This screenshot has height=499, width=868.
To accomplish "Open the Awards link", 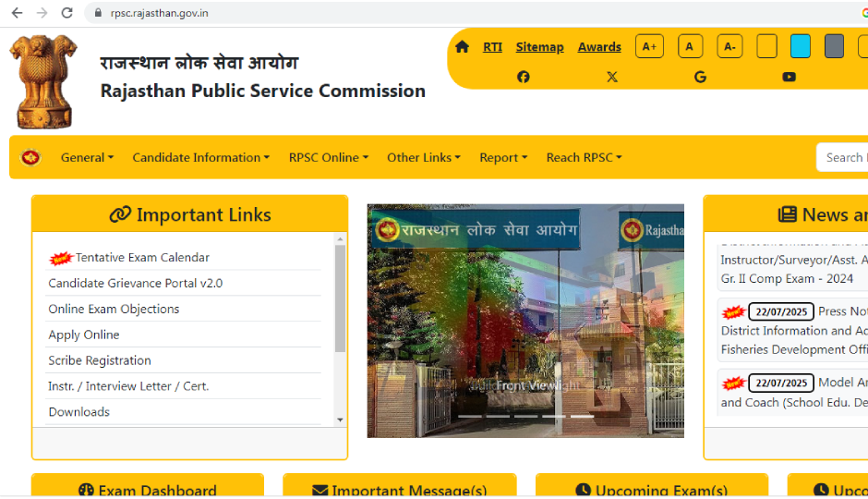I will click(x=599, y=47).
